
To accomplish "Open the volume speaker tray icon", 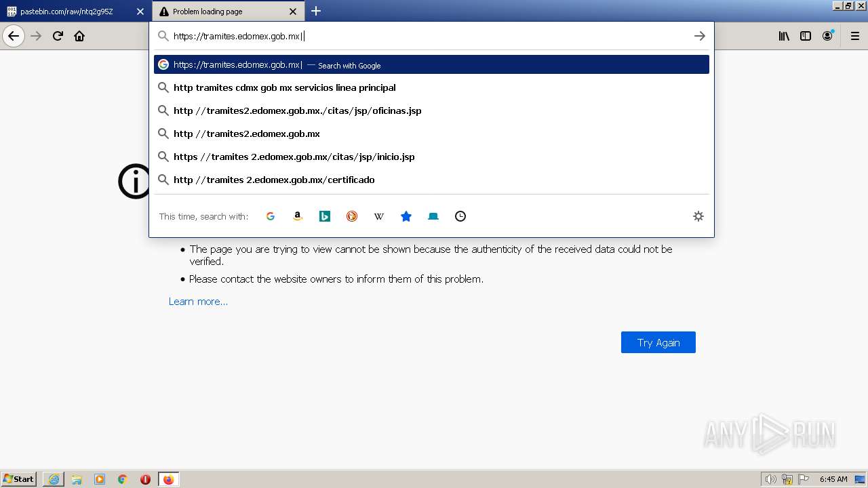I will pos(771,479).
